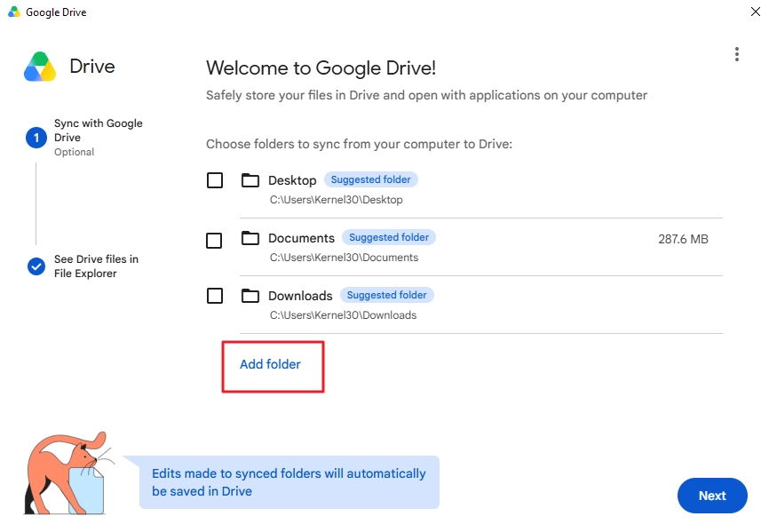Image resolution: width=769 pixels, height=532 pixels.
Task: Click Suggested folder badge beside Documents
Action: (x=389, y=237)
